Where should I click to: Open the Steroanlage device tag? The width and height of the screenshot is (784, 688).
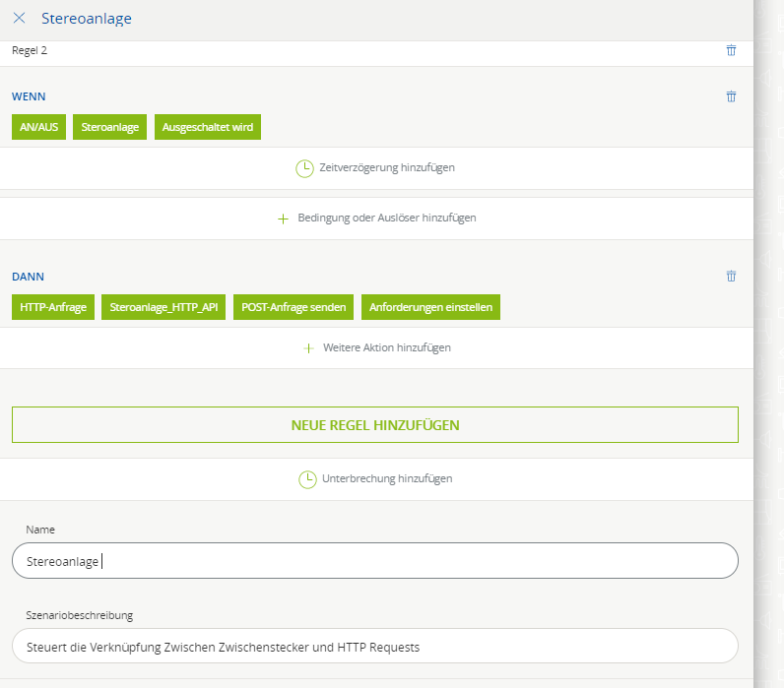[x=110, y=128]
